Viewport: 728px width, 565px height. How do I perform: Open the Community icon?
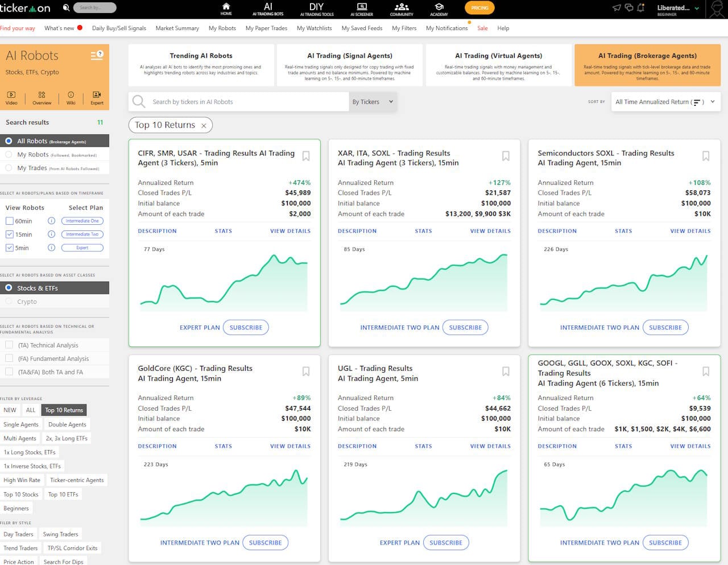click(402, 9)
